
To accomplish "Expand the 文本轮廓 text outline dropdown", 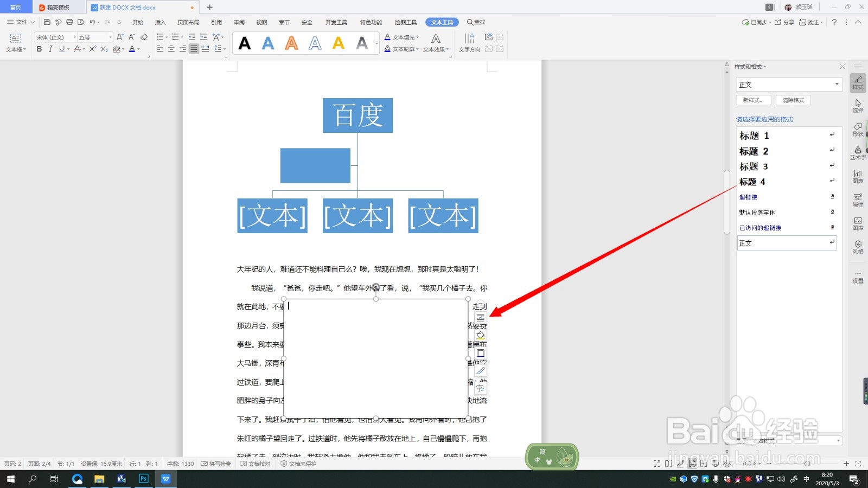I will click(x=417, y=49).
